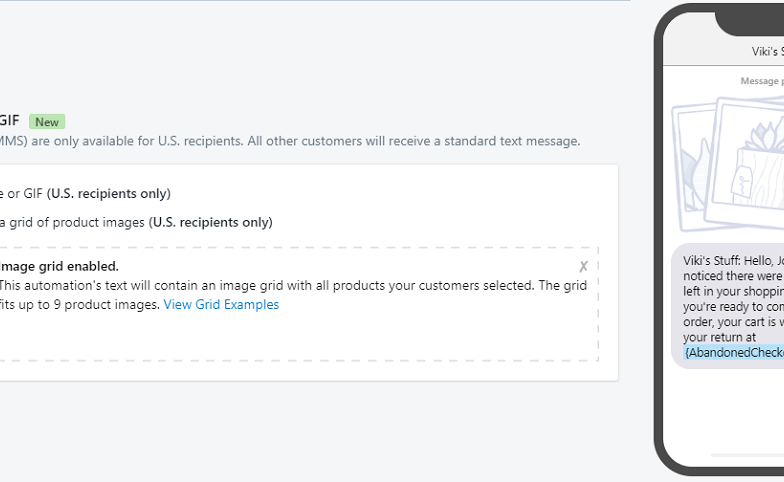This screenshot has width=784, height=482.
Task: Click the 'Message p...' label in phone preview
Action: click(x=761, y=81)
